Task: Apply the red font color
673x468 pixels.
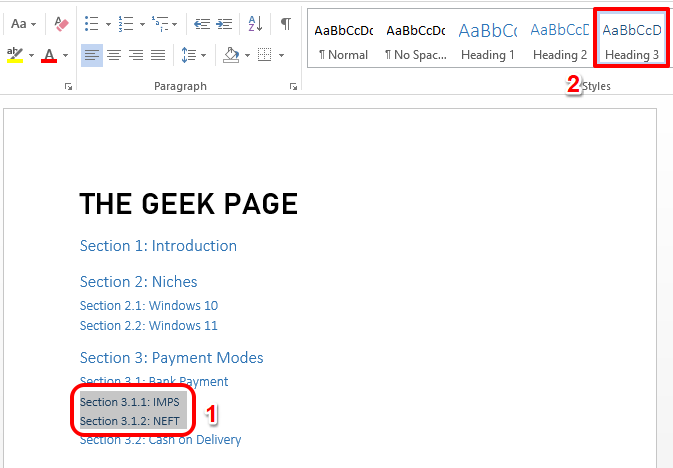Action: click(x=49, y=55)
